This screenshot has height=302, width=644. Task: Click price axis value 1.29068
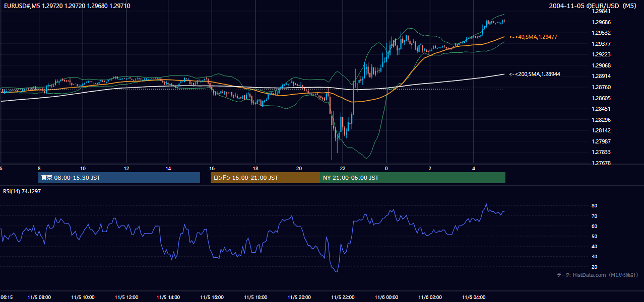pyautogui.click(x=602, y=65)
